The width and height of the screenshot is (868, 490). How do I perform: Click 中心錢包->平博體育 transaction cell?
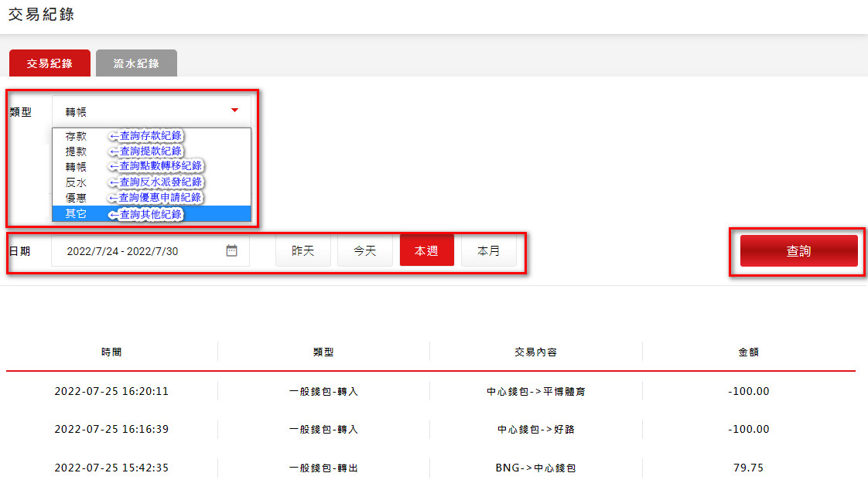coord(536,391)
